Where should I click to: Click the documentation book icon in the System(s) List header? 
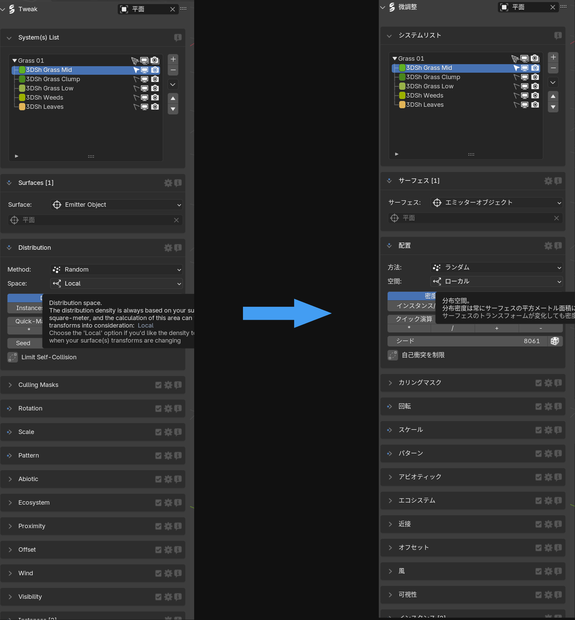178,38
